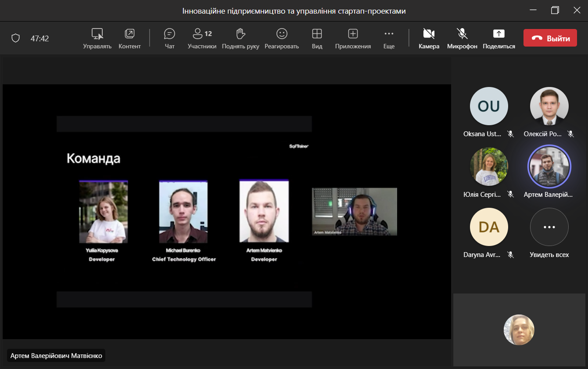This screenshot has height=369, width=588.
Task: Select Daryna Avr participant avatar
Action: click(488, 227)
